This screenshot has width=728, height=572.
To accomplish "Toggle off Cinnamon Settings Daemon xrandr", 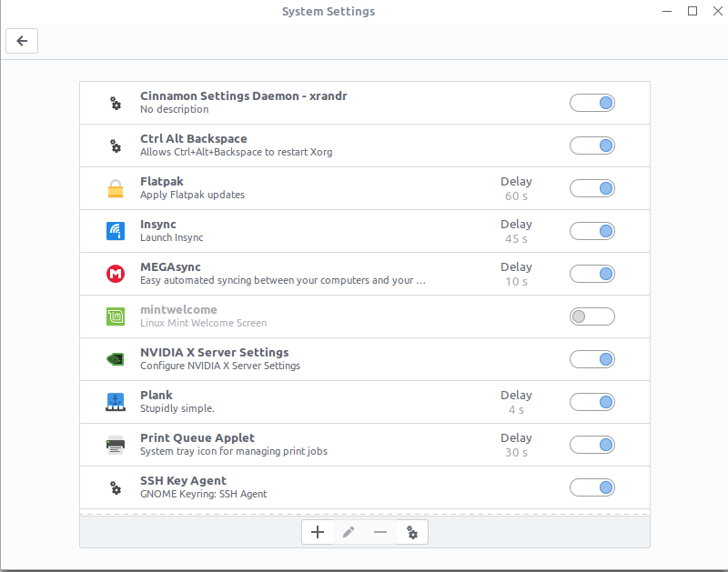I will pos(591,103).
